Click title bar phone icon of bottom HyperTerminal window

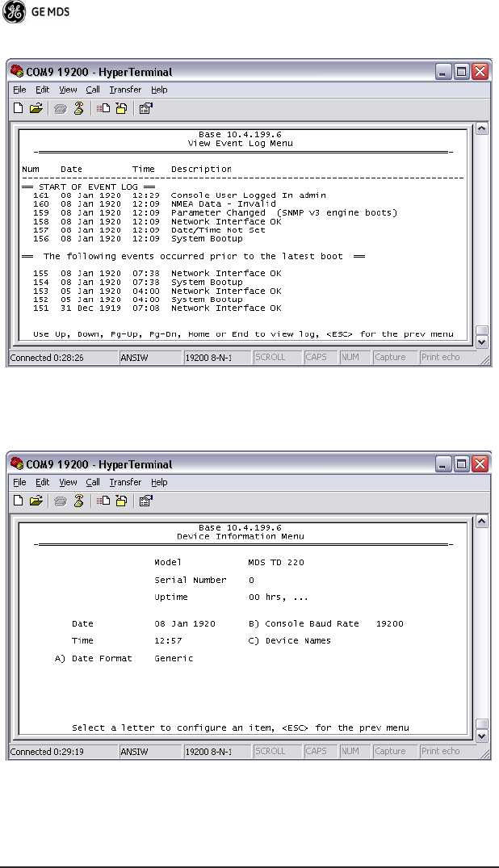17,464
